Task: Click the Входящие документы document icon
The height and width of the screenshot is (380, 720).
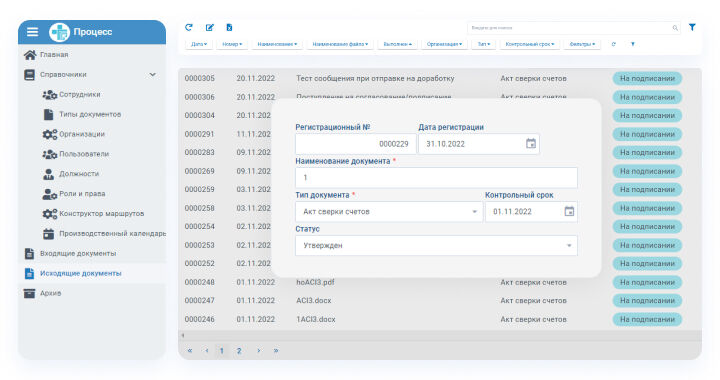Action: pyautogui.click(x=29, y=253)
